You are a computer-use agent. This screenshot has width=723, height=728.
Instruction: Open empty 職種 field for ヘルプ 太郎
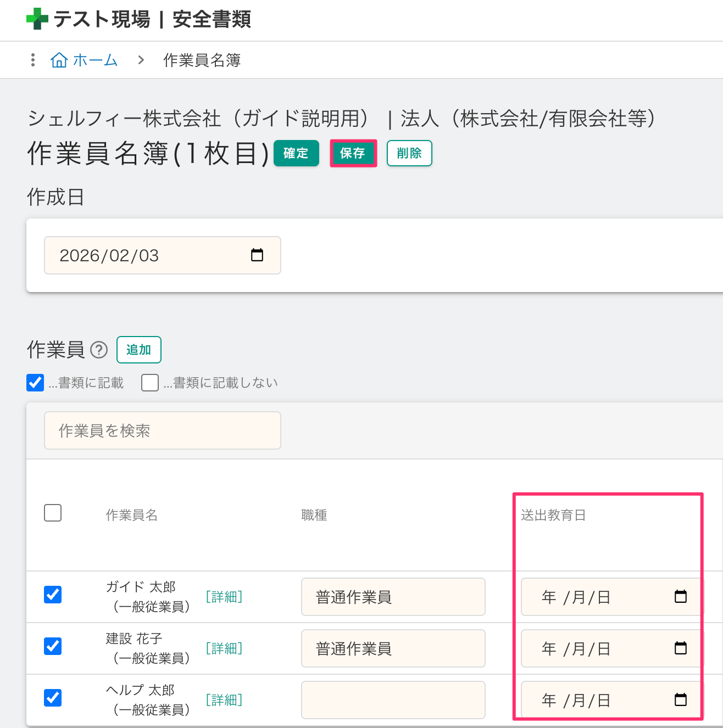[x=393, y=700]
